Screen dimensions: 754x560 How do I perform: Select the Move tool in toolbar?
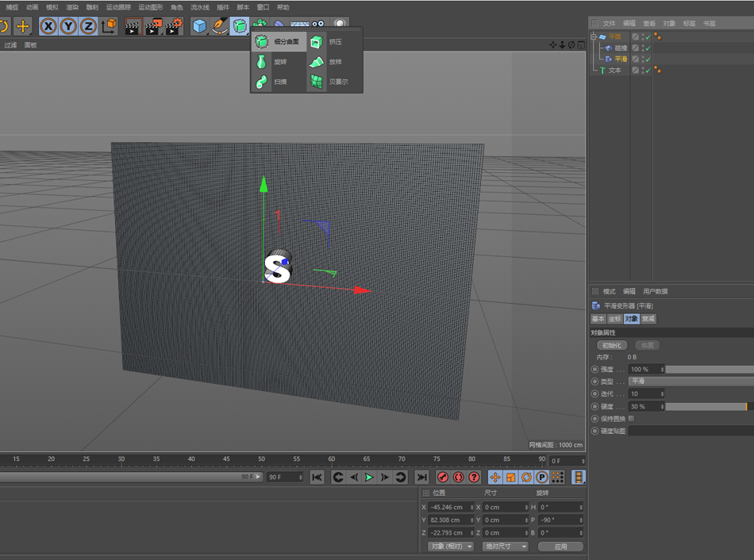(22, 26)
